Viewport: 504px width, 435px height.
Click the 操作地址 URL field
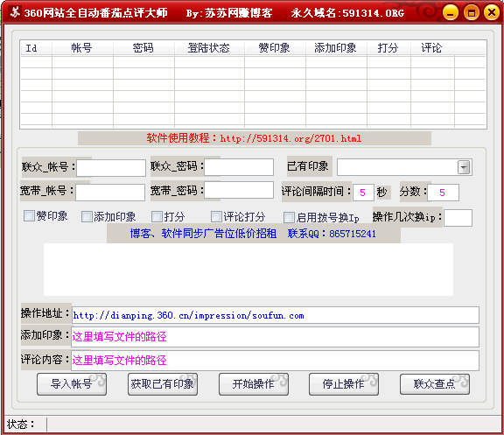(276, 315)
